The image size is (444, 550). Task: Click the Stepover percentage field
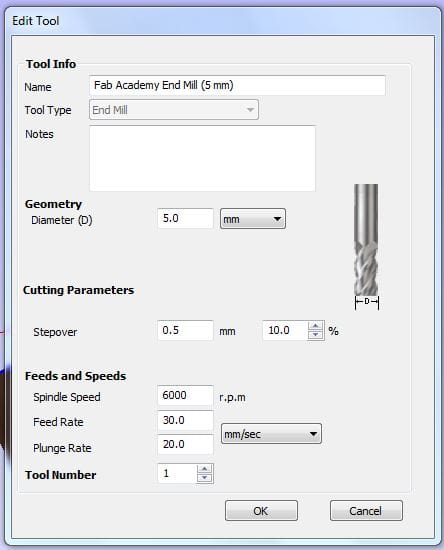click(x=285, y=330)
